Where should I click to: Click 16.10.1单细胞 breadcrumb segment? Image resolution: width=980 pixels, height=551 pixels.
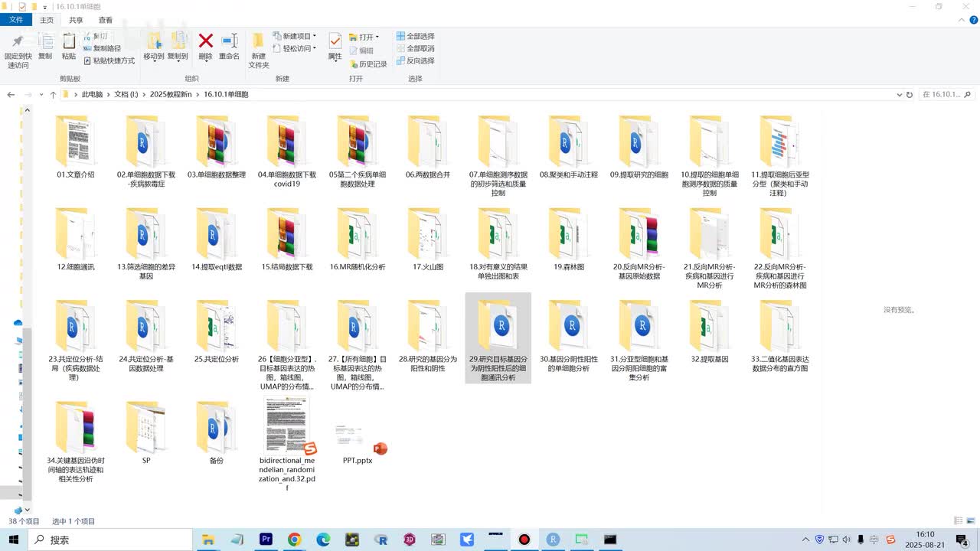point(226,95)
